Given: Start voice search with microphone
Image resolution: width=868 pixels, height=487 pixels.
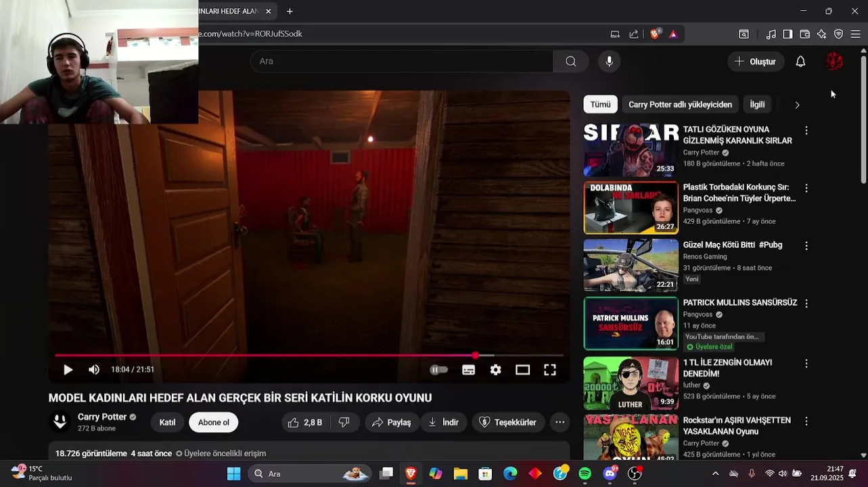Looking at the screenshot, I should 610,61.
